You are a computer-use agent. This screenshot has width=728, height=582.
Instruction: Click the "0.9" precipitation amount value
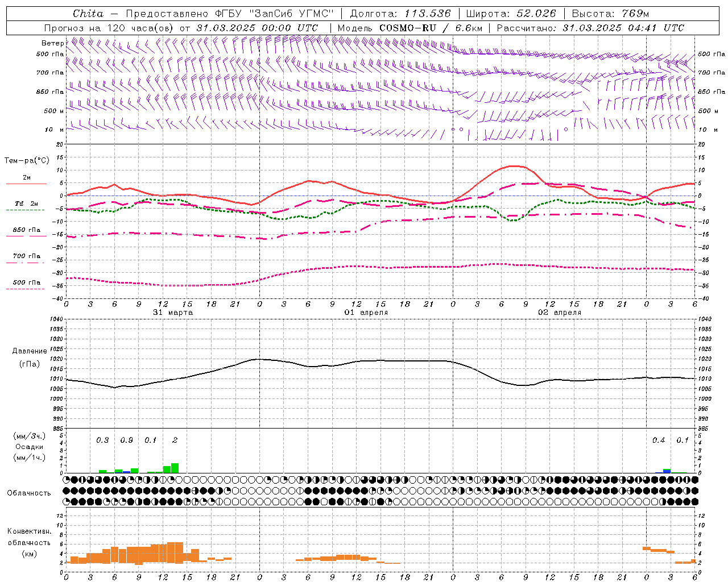126,440
